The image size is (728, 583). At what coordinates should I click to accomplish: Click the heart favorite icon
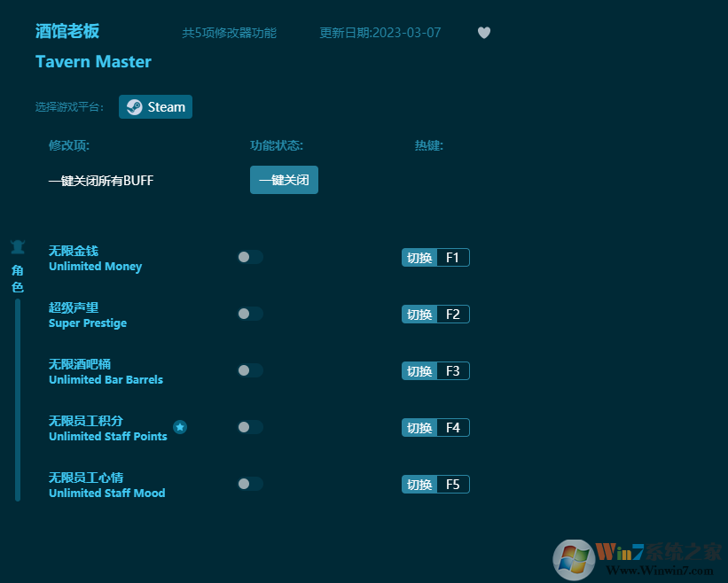pyautogui.click(x=483, y=33)
